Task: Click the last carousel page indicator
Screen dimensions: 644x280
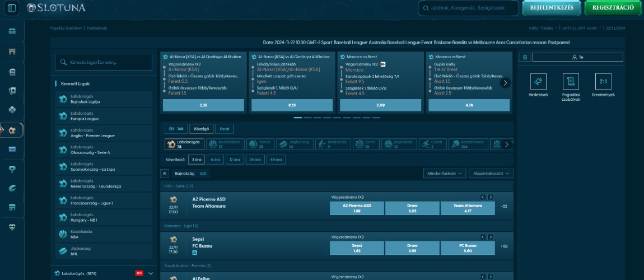Action: pos(376,118)
